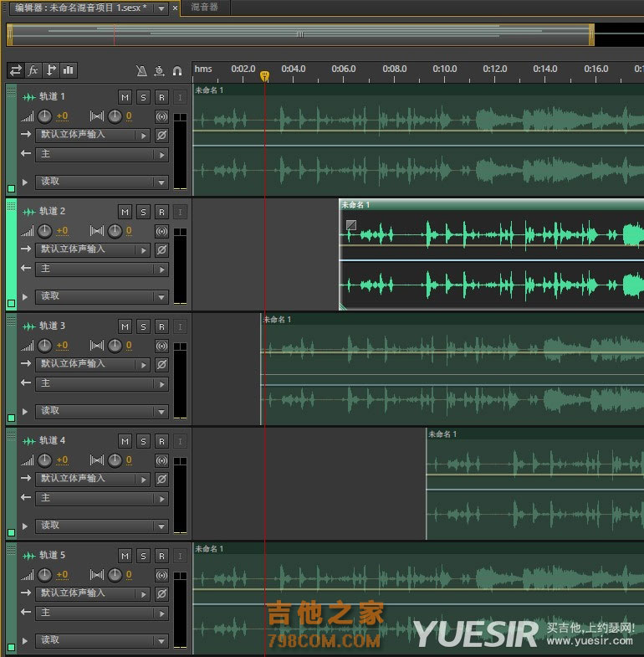
Task: Show the Inputs/Outputs panel toggle button
Action: pos(16,70)
